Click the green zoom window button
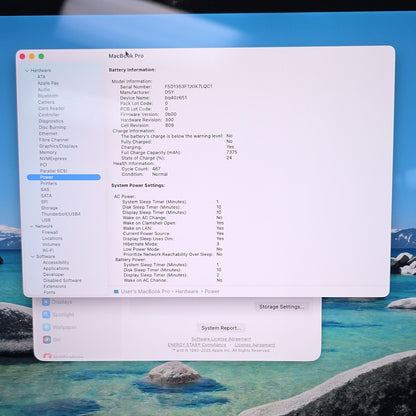 click(41, 56)
